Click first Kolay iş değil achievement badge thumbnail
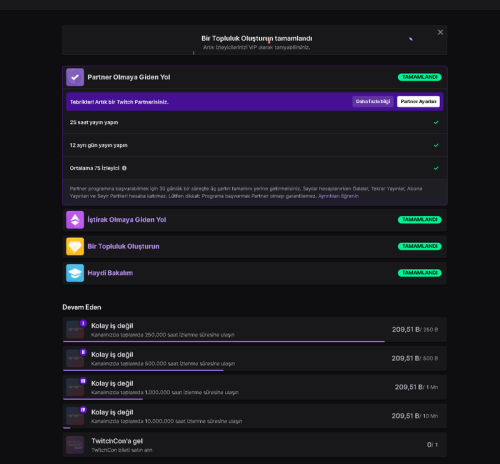 [75, 330]
